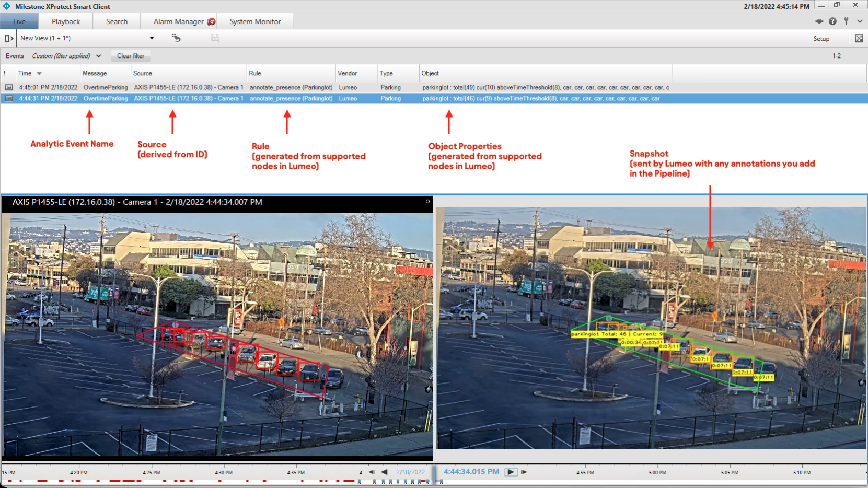Toggle the side panel collapse icon

click(9, 38)
